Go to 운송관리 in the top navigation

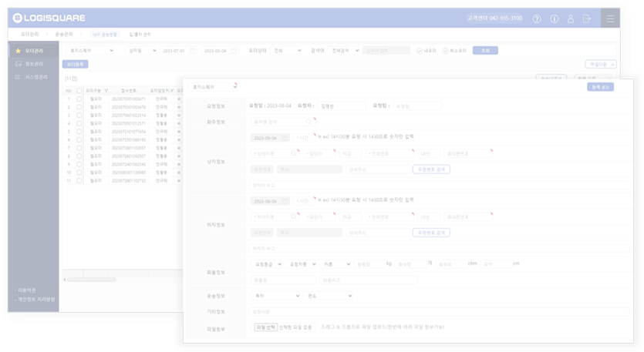pyautogui.click(x=64, y=34)
